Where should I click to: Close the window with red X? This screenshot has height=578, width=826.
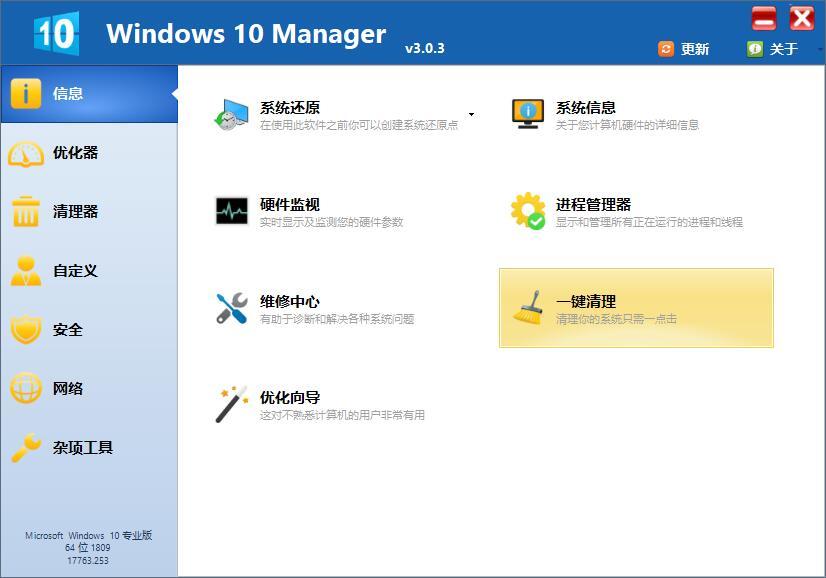802,18
